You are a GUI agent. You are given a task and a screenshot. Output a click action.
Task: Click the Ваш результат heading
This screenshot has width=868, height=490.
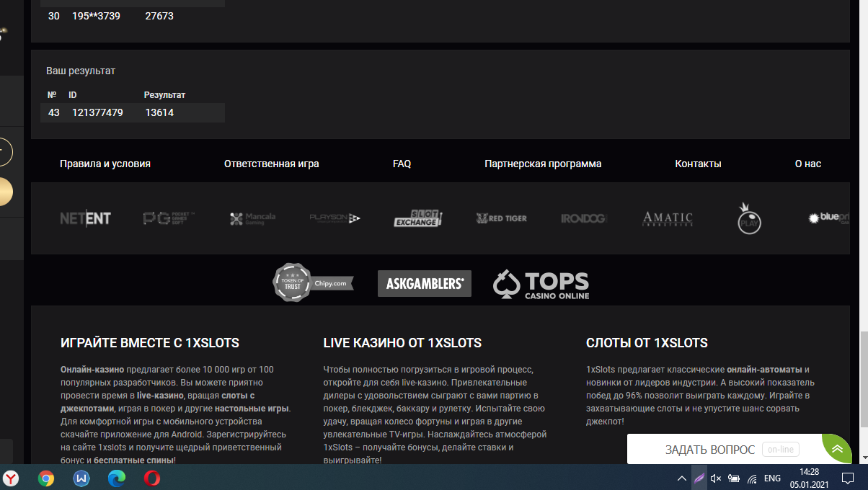(81, 71)
